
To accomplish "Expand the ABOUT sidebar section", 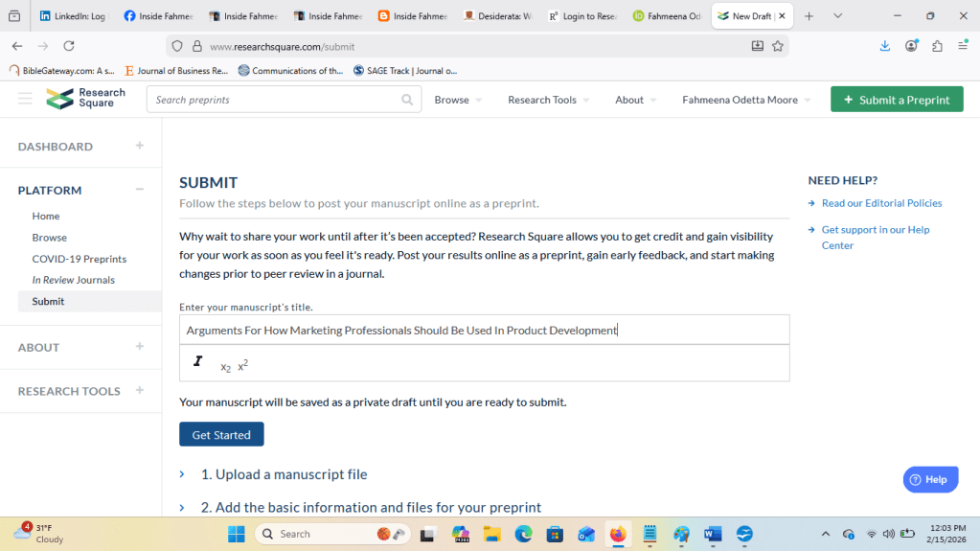I will [x=140, y=347].
